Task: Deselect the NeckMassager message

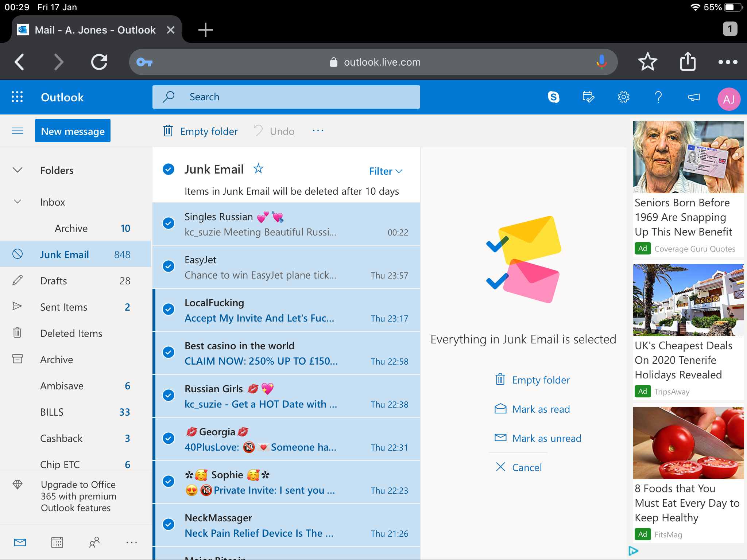Action: click(169, 524)
